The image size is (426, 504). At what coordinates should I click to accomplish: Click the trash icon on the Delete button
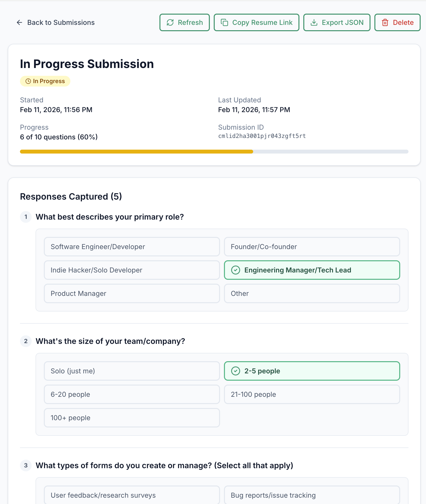pos(385,22)
